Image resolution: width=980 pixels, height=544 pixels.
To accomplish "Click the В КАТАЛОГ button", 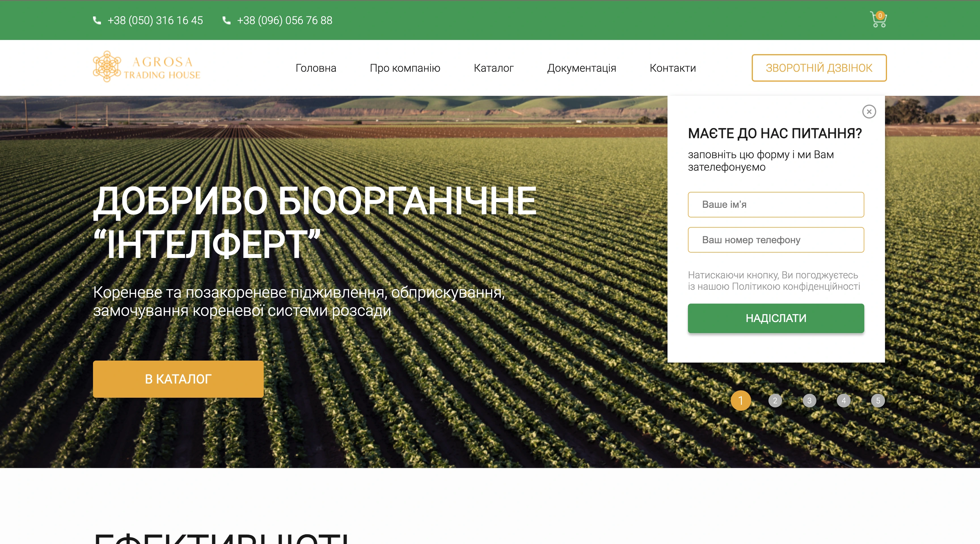I will click(x=178, y=379).
